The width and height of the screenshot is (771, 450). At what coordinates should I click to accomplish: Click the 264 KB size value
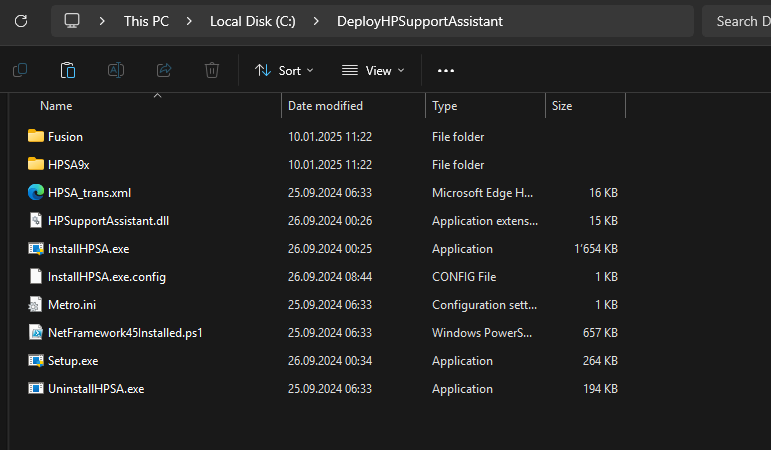600,361
